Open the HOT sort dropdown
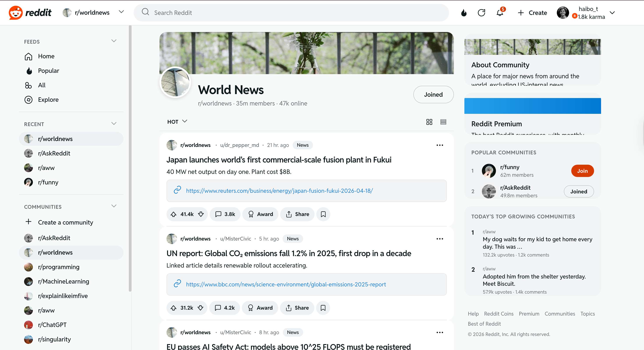The image size is (644, 350). 177,122
